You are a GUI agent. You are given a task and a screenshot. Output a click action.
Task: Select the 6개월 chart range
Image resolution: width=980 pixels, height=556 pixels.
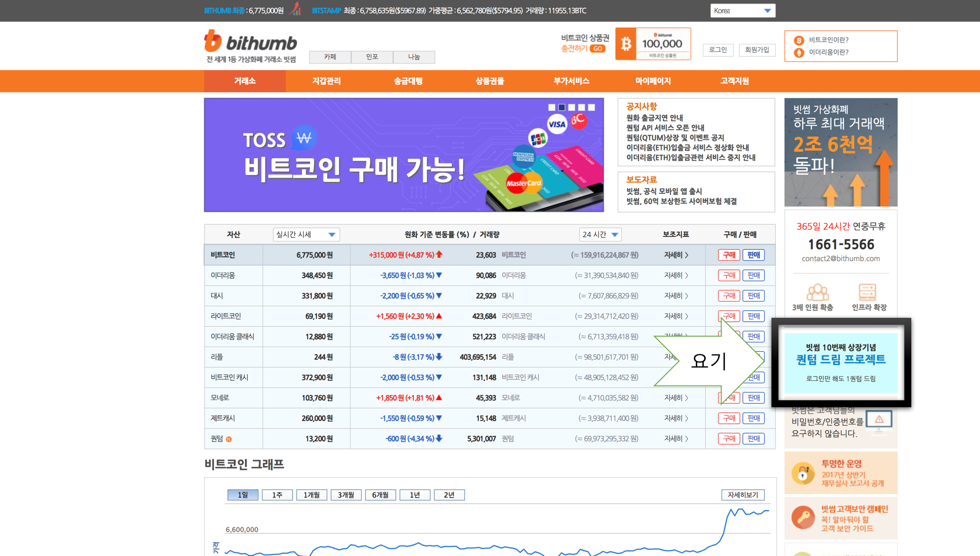381,495
